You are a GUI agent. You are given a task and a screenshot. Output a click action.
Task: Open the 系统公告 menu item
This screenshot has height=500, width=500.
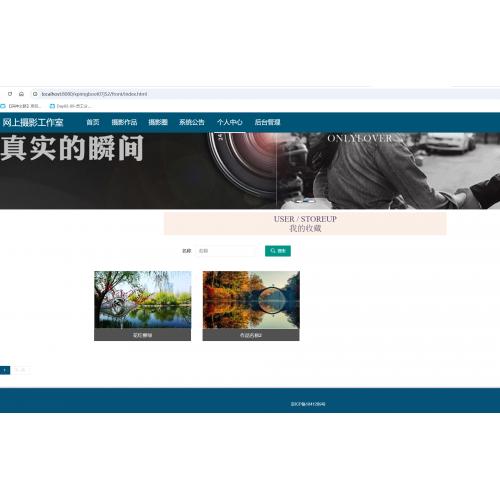pos(192,122)
